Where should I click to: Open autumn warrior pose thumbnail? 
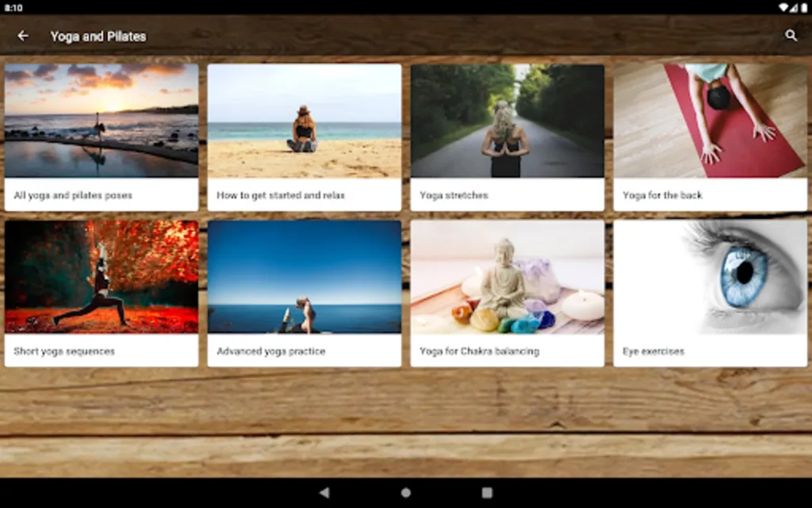101,277
